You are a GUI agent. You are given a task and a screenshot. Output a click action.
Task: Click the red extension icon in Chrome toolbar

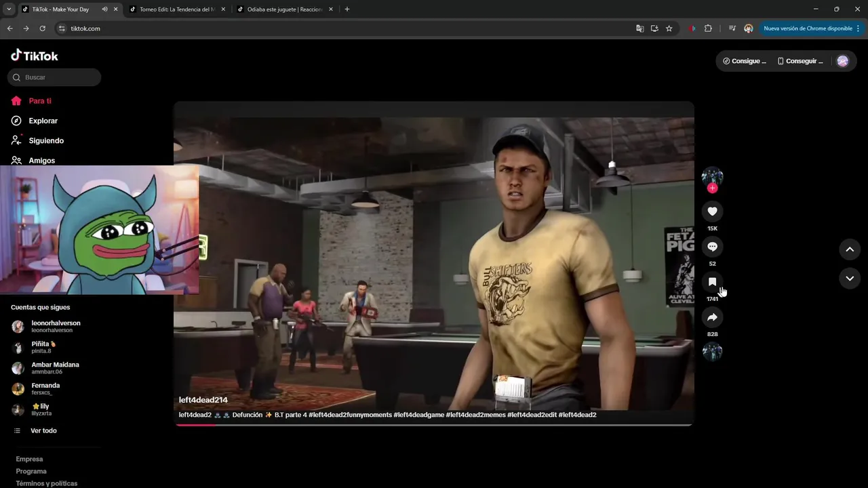pos(692,28)
